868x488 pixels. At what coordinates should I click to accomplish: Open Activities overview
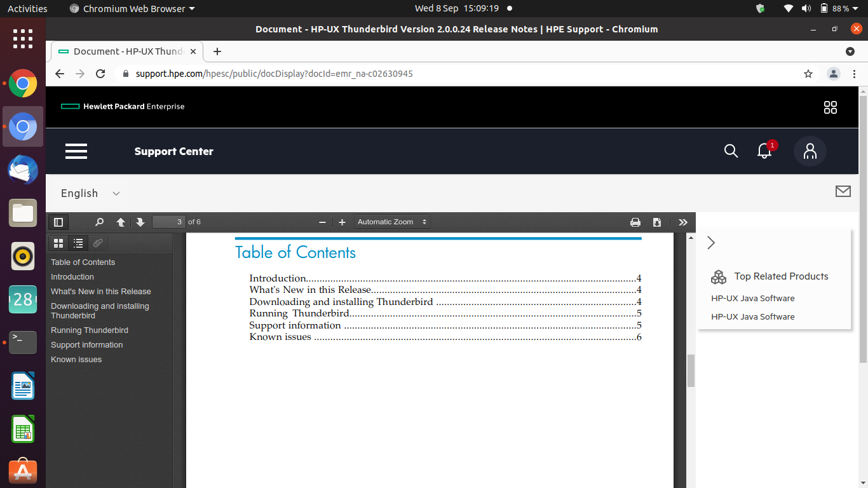pos(27,8)
